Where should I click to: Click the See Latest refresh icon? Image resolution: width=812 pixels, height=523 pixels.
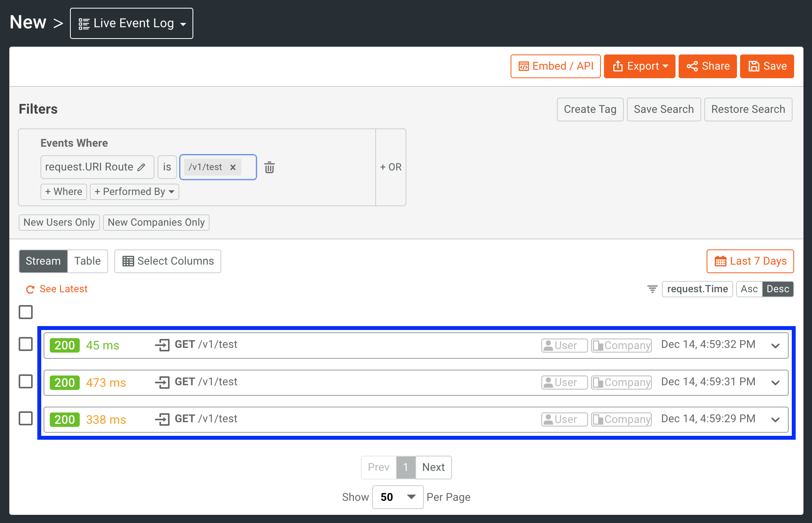tap(30, 289)
